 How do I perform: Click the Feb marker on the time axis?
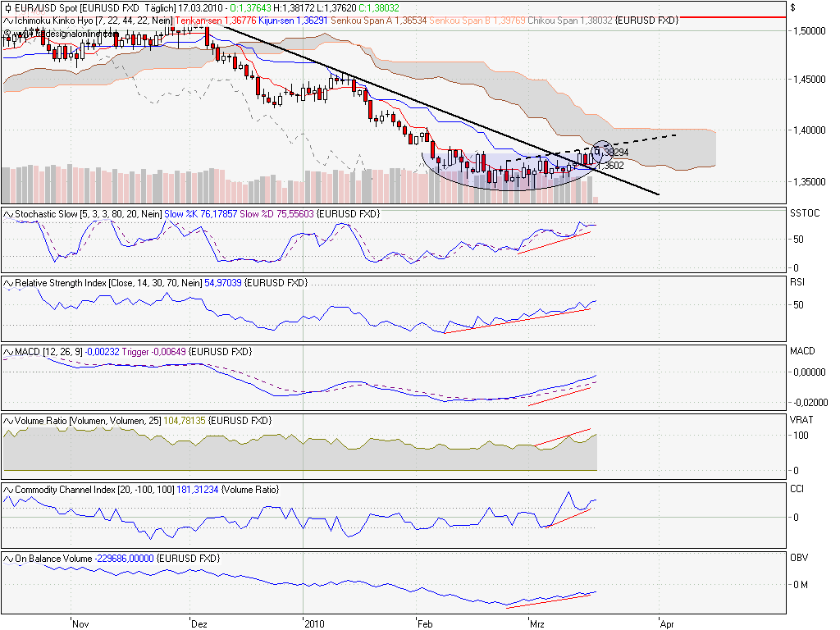click(x=426, y=623)
